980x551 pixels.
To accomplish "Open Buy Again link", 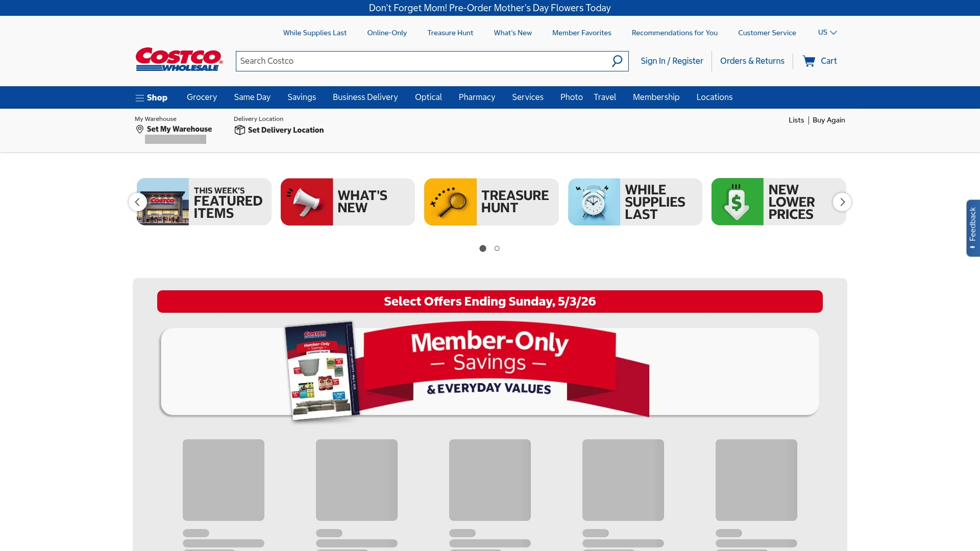I will click(x=828, y=120).
